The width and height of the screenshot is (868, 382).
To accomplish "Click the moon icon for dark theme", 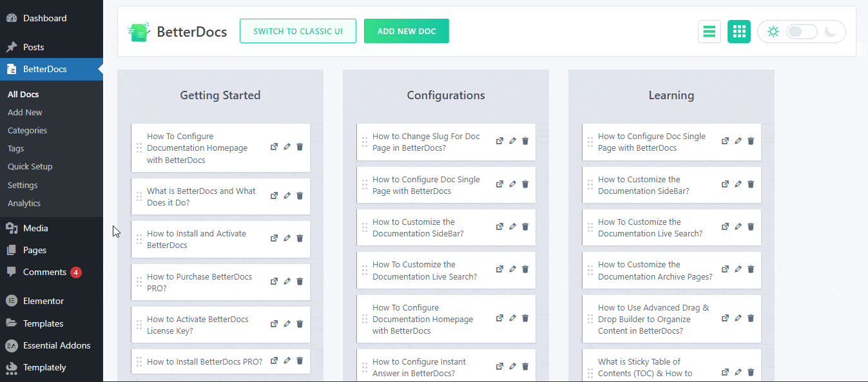I will pyautogui.click(x=831, y=32).
